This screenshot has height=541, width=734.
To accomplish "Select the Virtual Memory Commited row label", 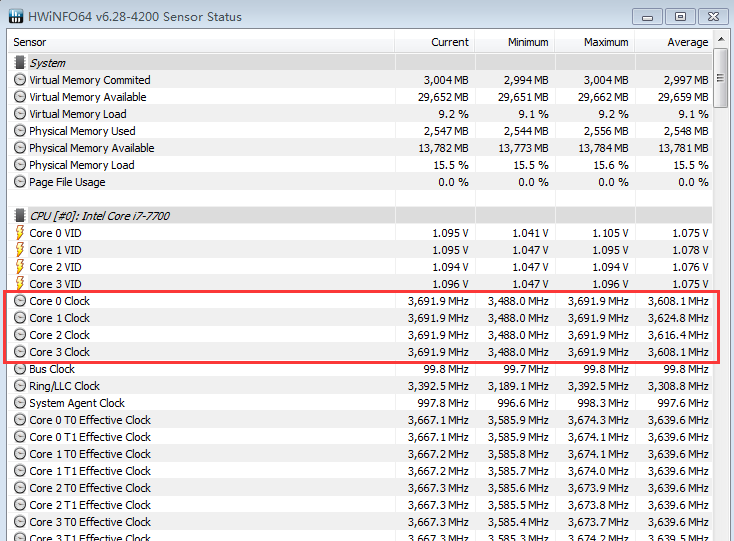I will point(90,80).
